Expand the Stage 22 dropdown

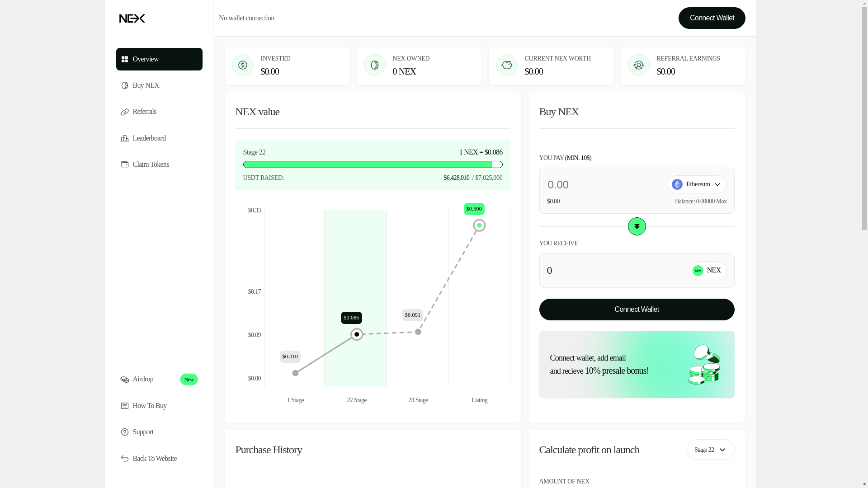click(710, 450)
